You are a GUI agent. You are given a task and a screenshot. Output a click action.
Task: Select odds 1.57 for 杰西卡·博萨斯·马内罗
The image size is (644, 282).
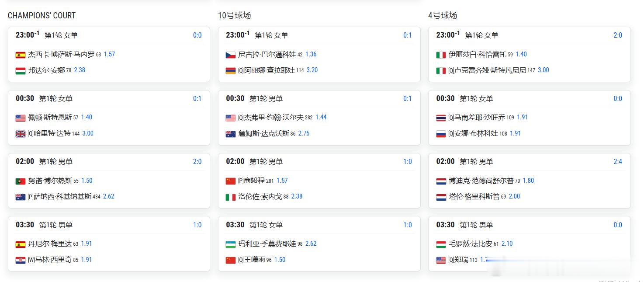(x=109, y=54)
